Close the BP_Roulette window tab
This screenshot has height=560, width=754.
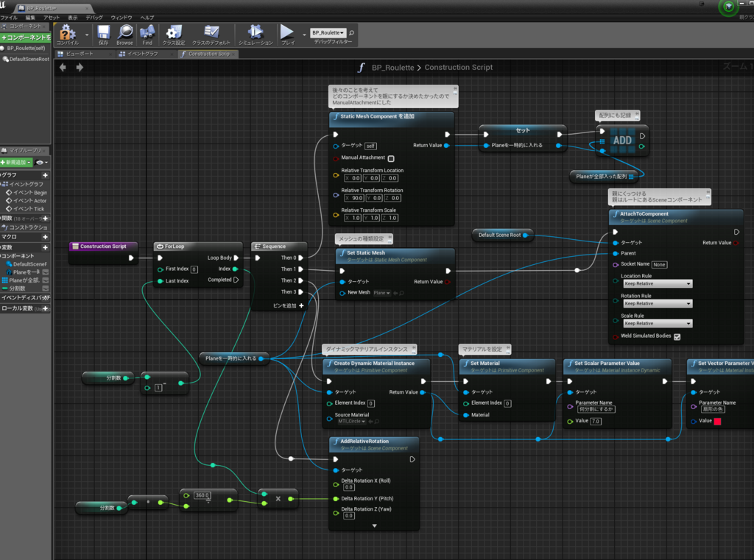click(x=88, y=7)
